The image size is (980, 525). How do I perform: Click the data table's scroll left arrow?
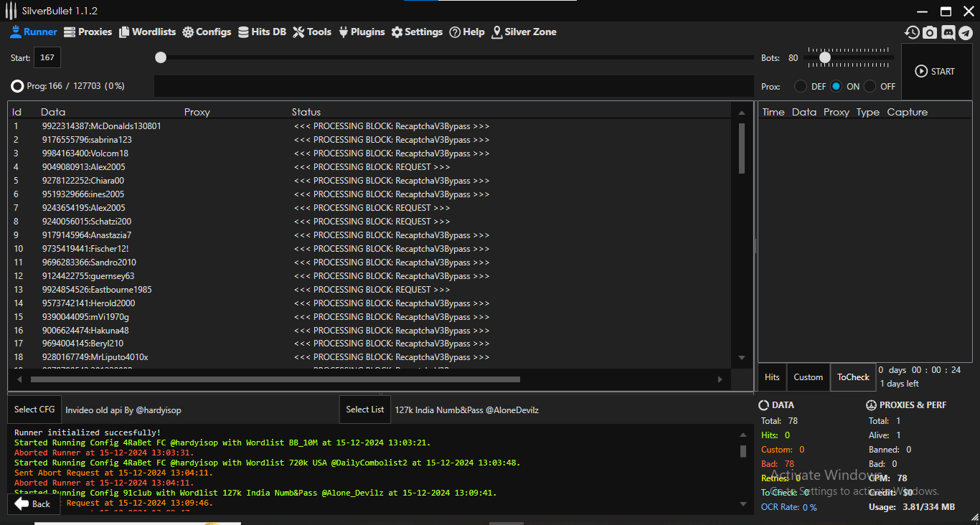click(x=19, y=379)
